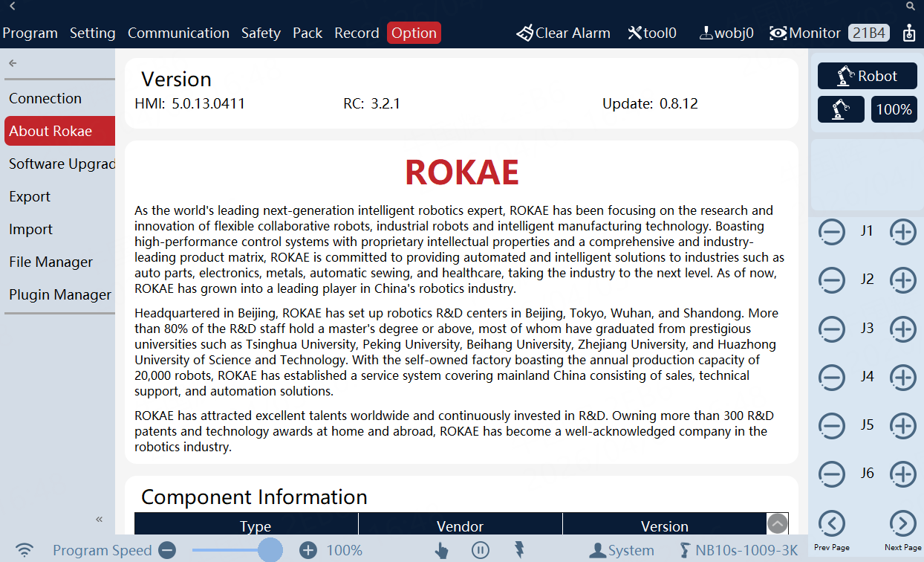This screenshot has width=924, height=562.
Task: Open the Monitor eye icon
Action: click(x=778, y=33)
